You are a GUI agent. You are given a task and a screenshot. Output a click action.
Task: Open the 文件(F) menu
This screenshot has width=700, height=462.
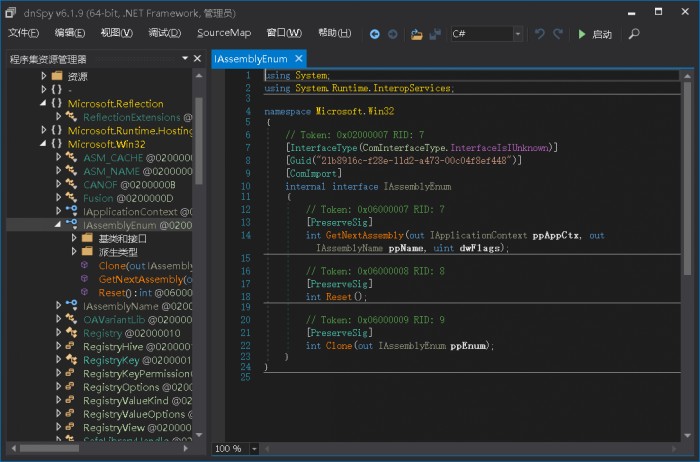(x=24, y=33)
